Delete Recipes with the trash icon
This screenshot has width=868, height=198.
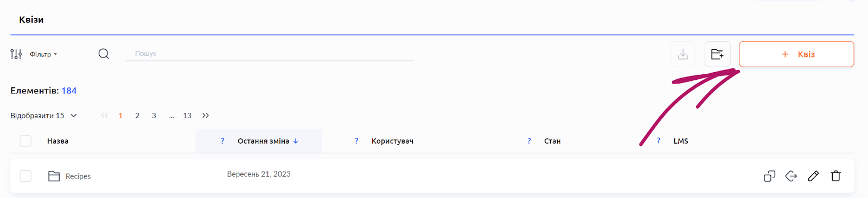pyautogui.click(x=835, y=176)
